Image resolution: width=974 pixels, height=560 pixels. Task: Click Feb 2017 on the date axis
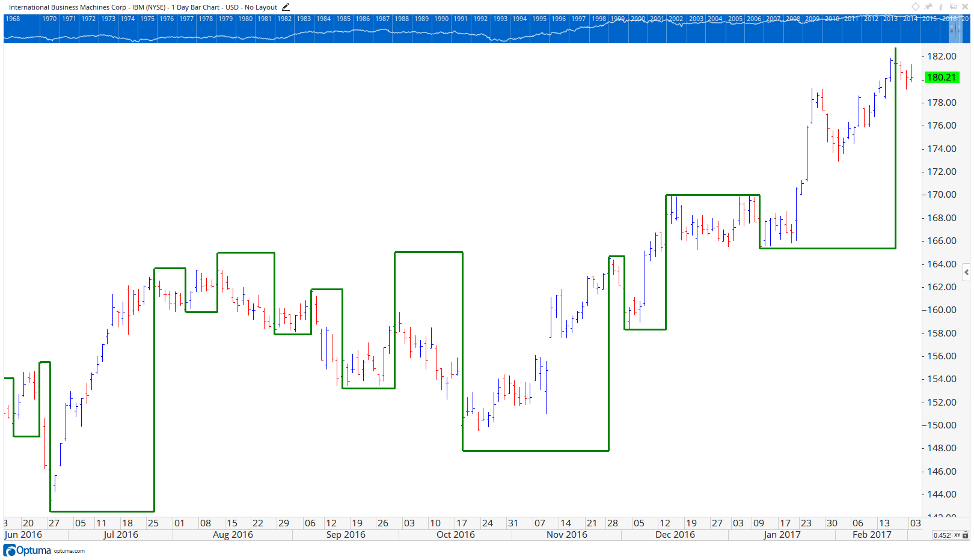[x=872, y=535]
